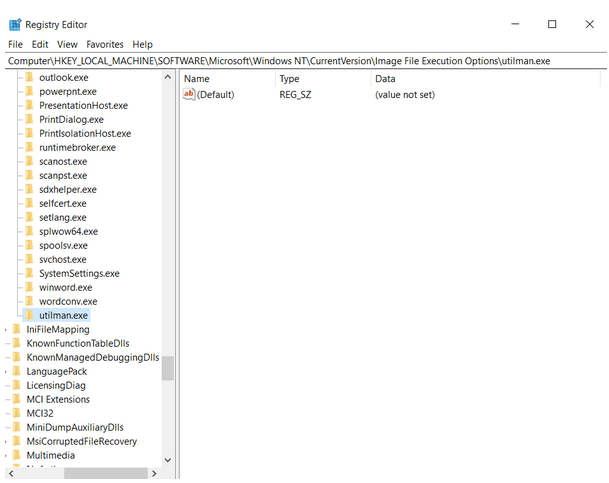
Task: Close the Registry Editor window
Action: pos(590,24)
